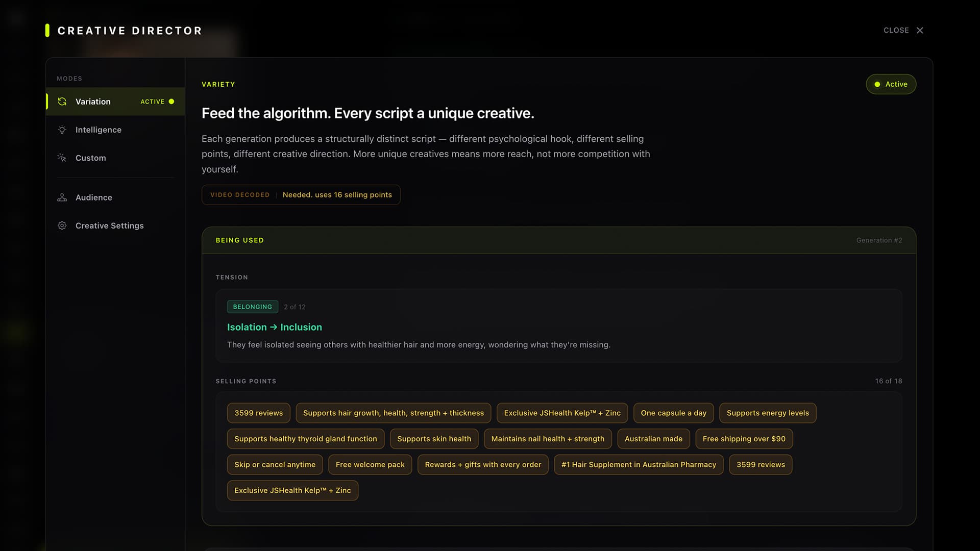Click the Intelligence lightbulb icon
980x551 pixels.
(62, 130)
